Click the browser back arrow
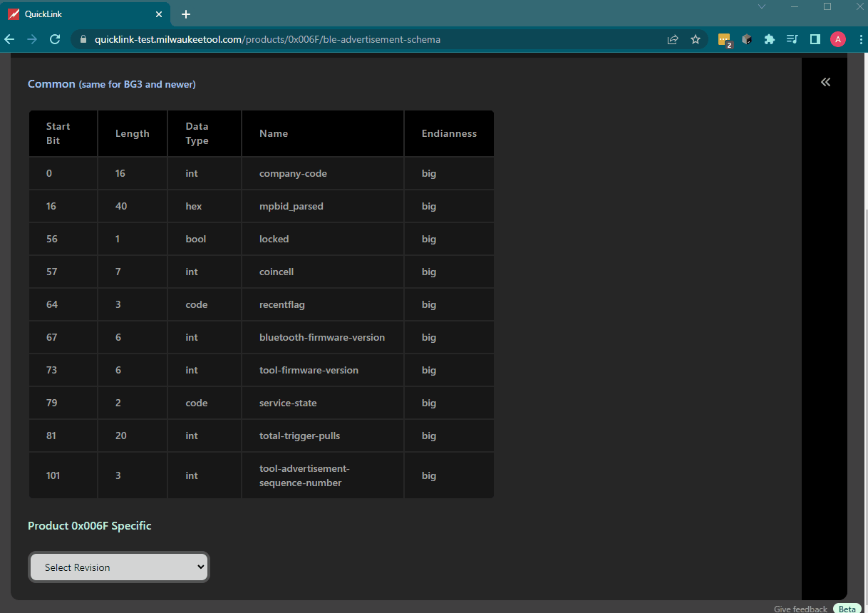Viewport: 868px width, 613px height. click(x=10, y=39)
